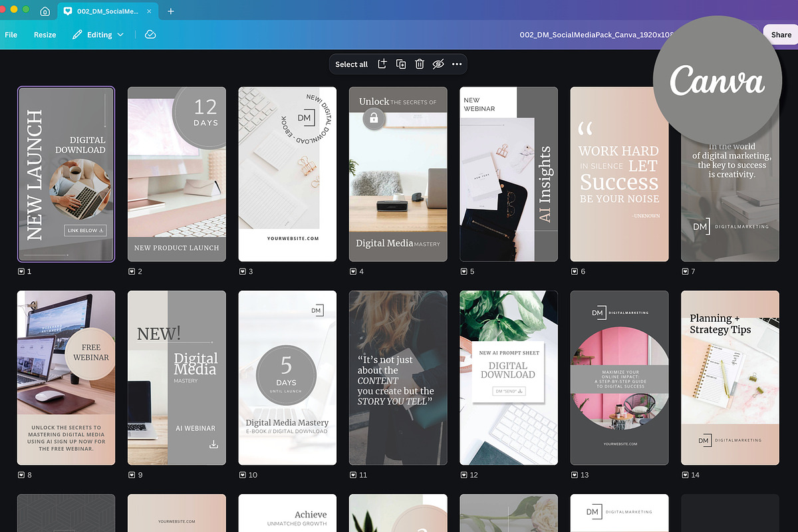
Task: Open the bottom row page showing YOURWEBSITE.COM
Action: 177,513
